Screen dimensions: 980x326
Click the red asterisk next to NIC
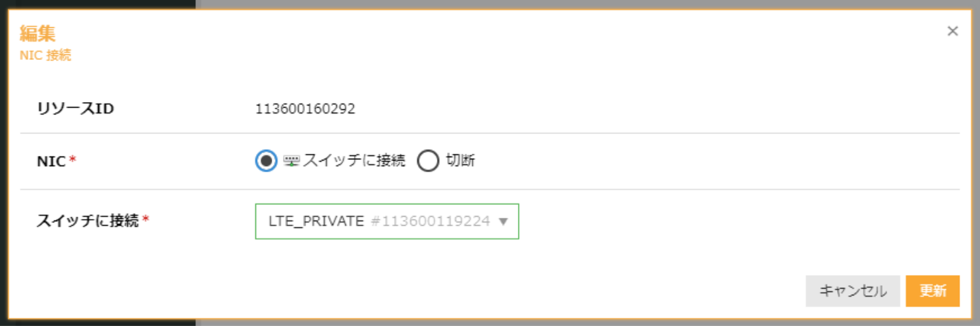click(73, 161)
